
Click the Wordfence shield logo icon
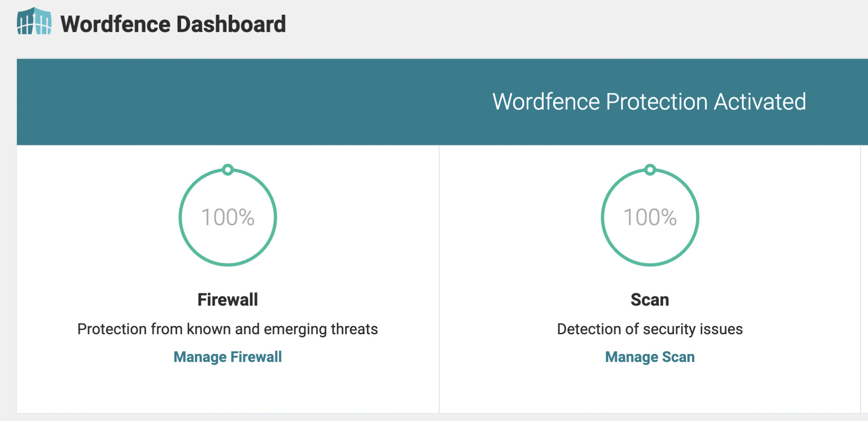[x=34, y=24]
